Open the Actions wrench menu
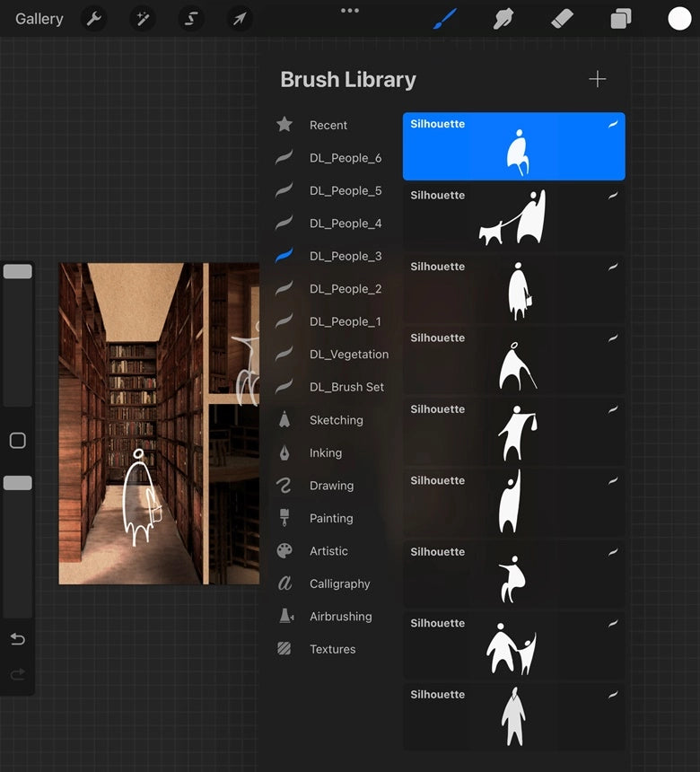700x772 pixels. (94, 19)
